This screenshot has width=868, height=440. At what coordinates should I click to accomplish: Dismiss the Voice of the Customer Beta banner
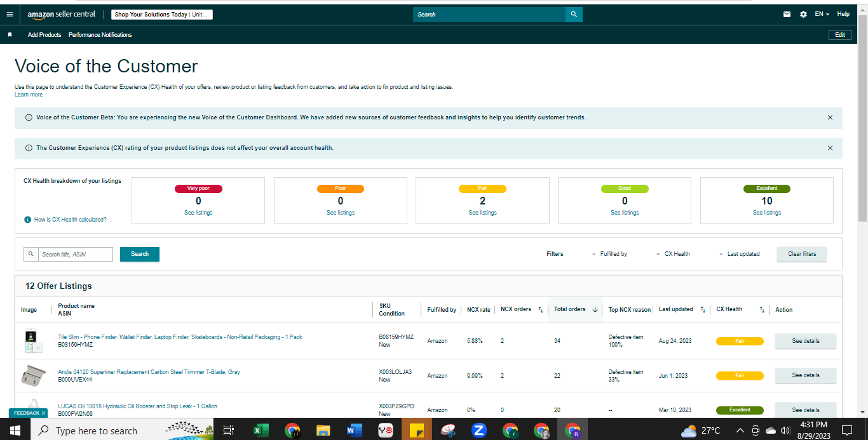point(830,117)
